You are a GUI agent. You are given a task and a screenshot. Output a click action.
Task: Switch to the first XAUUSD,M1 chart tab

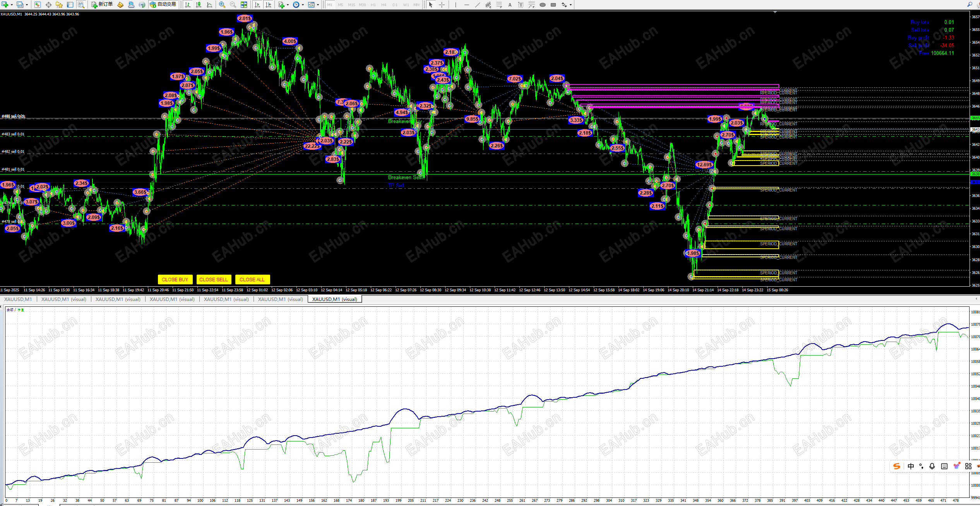18,299
